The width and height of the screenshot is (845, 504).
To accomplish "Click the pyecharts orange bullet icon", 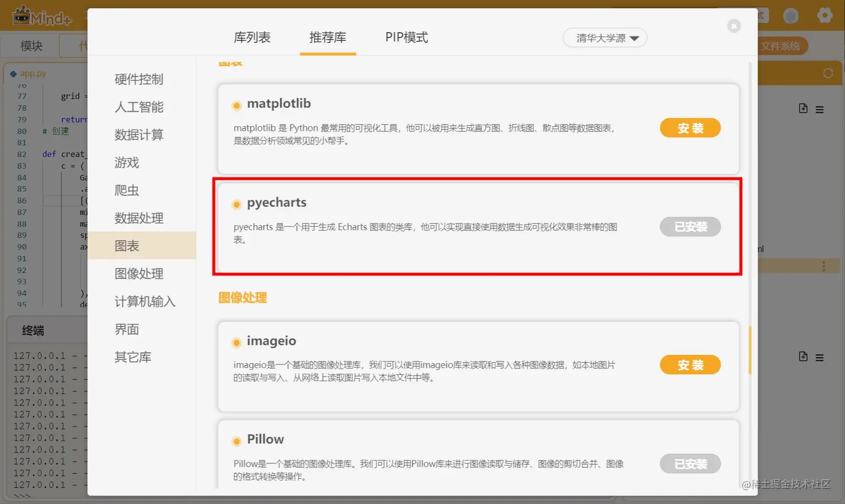I will 236,205.
